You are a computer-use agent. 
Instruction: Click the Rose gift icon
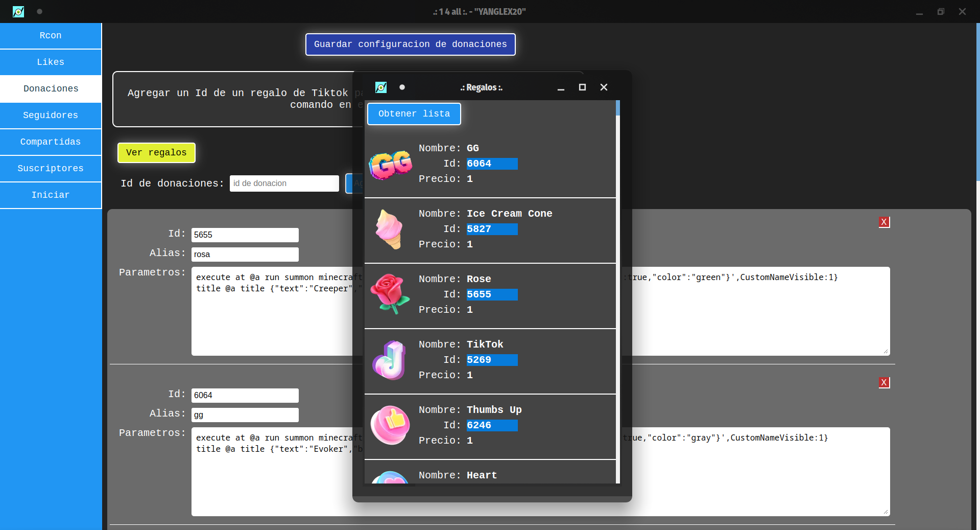click(x=390, y=293)
